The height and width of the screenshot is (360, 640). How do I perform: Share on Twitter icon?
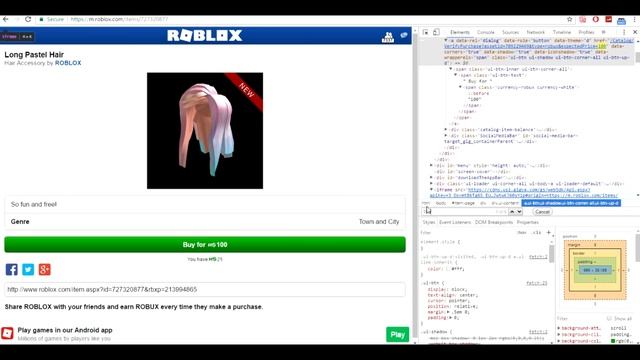(28, 269)
